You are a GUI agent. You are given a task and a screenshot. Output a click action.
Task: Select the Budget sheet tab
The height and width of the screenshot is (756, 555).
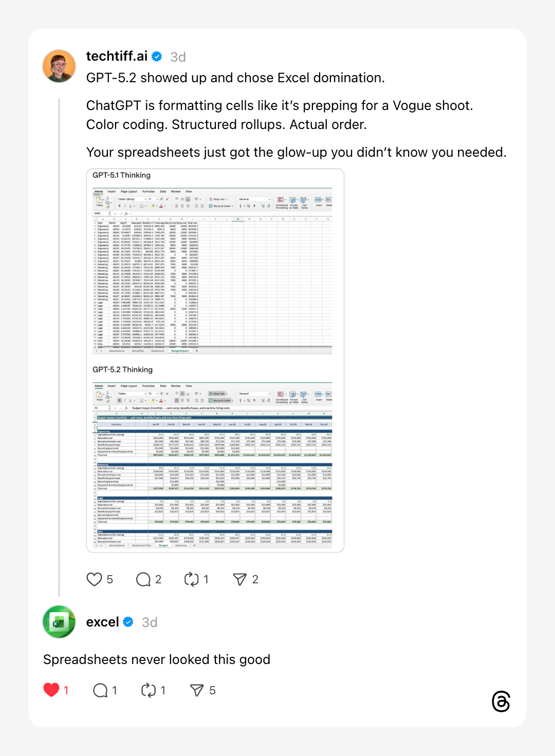coord(162,545)
